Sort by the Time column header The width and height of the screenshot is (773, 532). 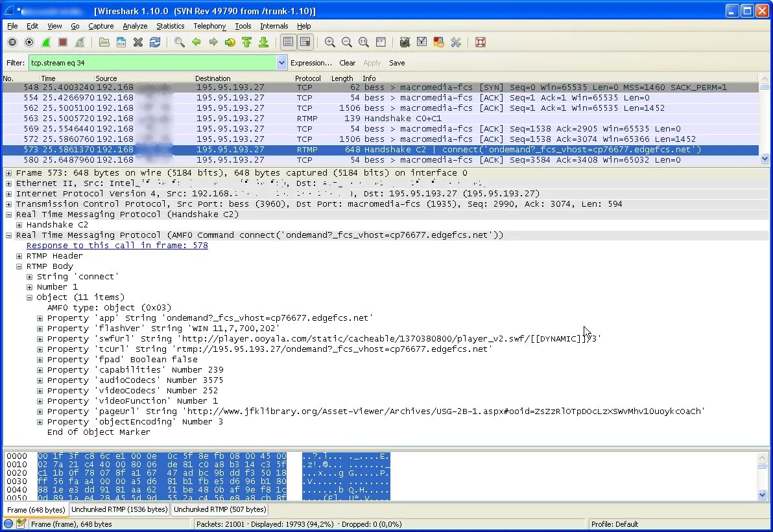click(67, 78)
